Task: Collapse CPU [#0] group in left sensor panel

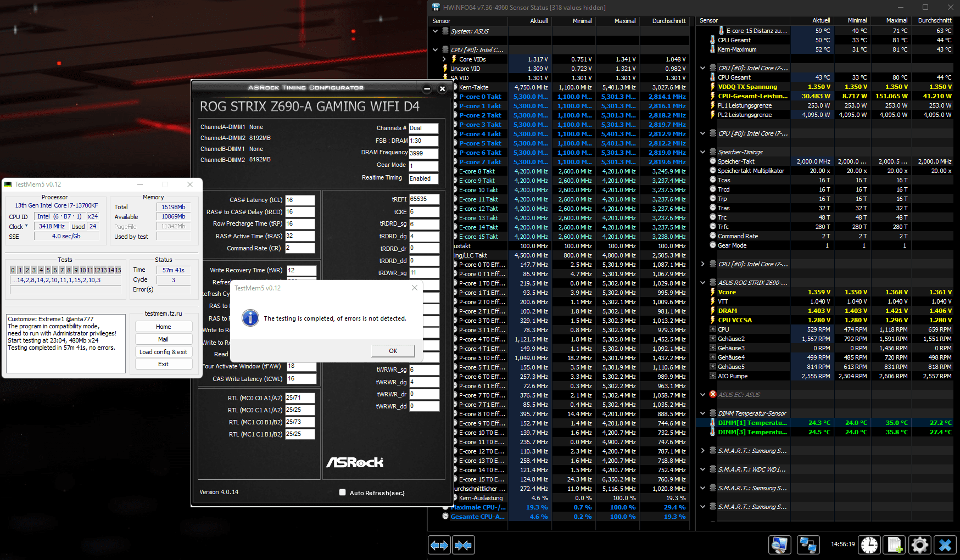Action: (436, 50)
